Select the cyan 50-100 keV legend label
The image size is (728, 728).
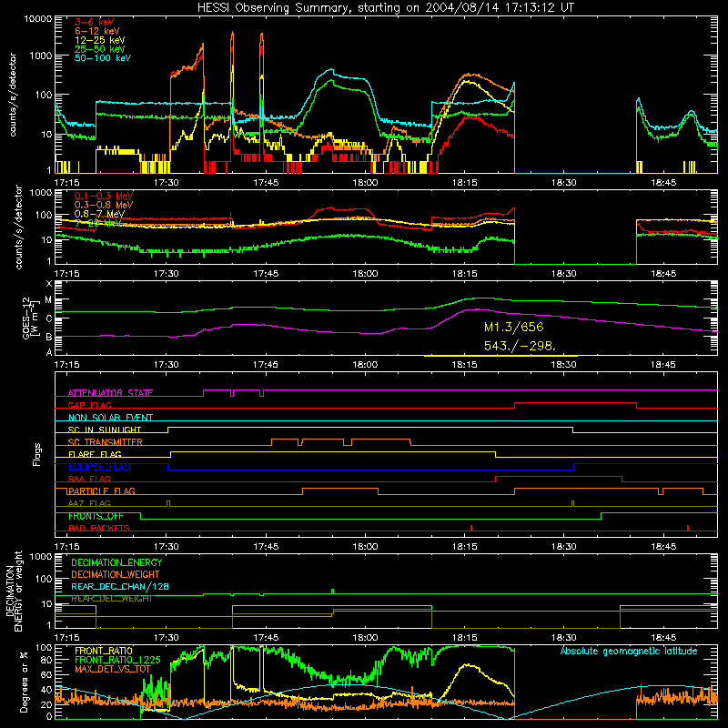click(103, 58)
